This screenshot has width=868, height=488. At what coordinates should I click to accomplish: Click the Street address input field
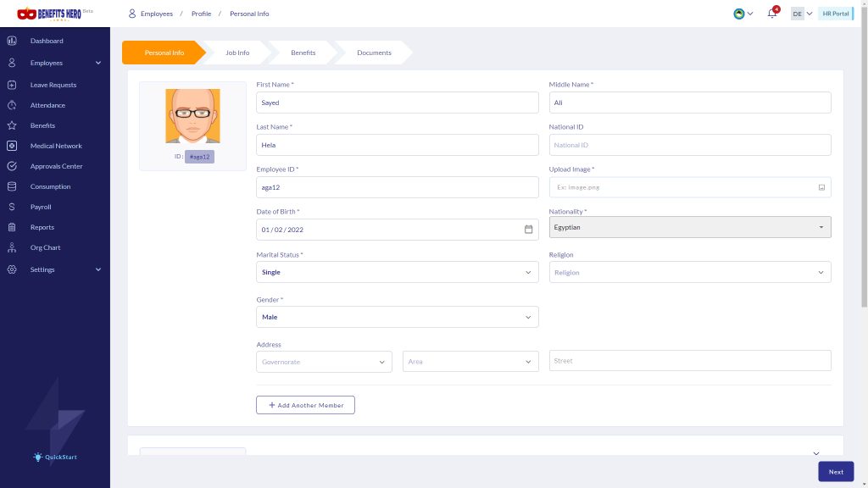(x=690, y=361)
